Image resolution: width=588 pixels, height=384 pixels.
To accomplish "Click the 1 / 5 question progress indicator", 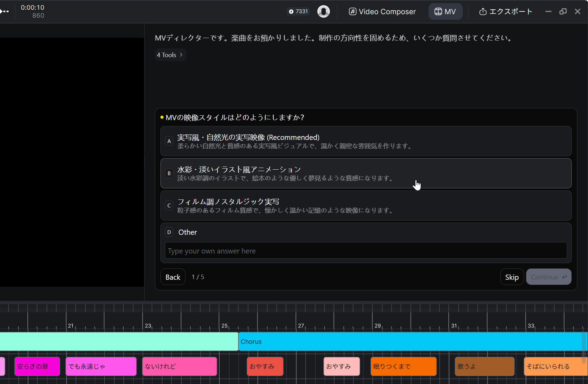I will pyautogui.click(x=198, y=277).
